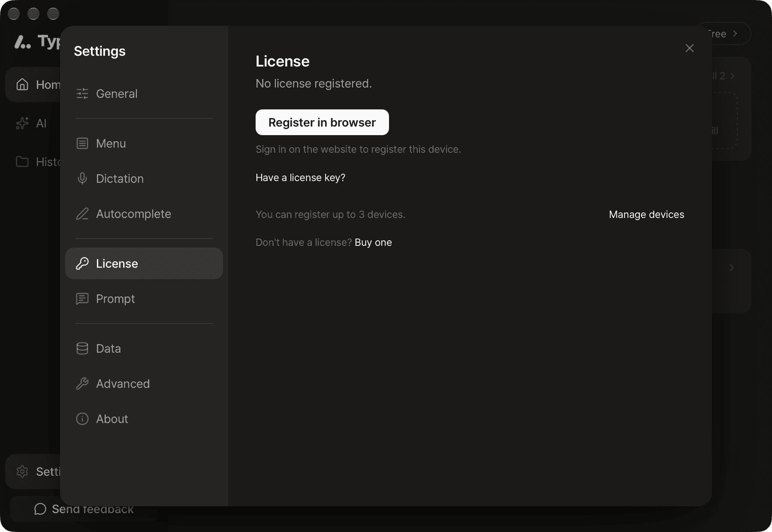Viewport: 772px width, 532px height.
Task: Click the AI sparkle icon in main sidebar
Action: 22,123
